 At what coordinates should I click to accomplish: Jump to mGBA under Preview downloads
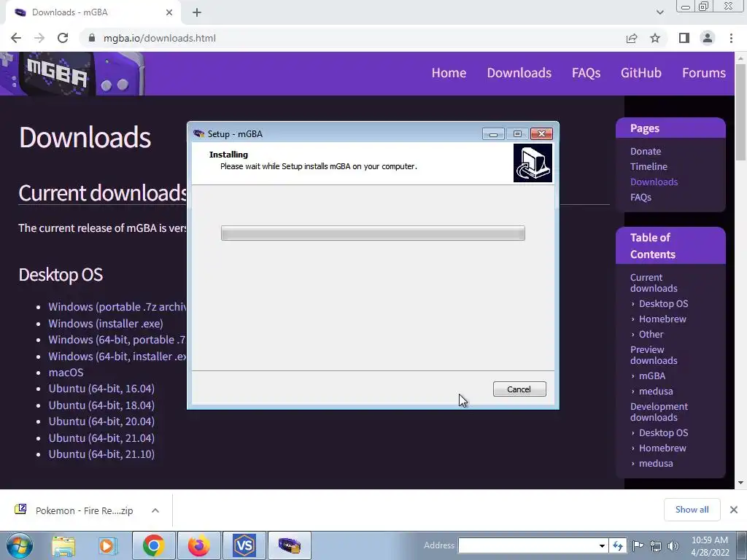tap(651, 376)
